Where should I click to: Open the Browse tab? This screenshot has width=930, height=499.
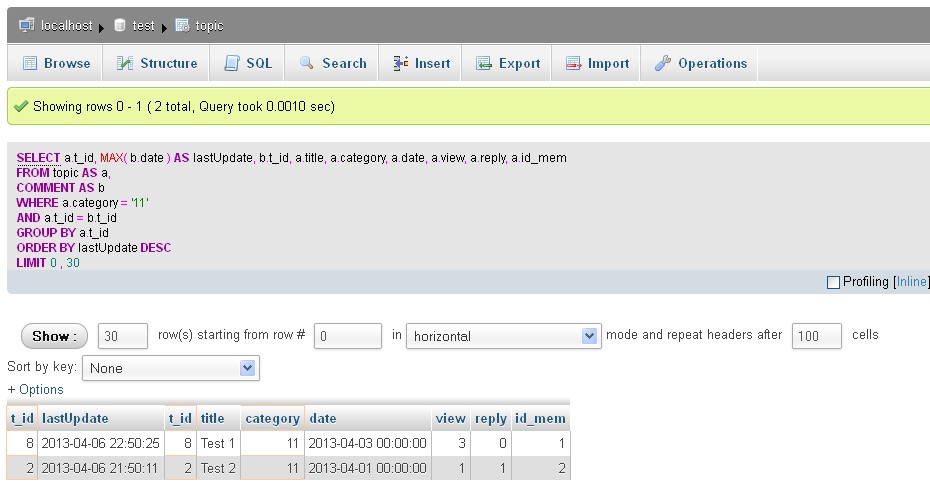[x=56, y=63]
